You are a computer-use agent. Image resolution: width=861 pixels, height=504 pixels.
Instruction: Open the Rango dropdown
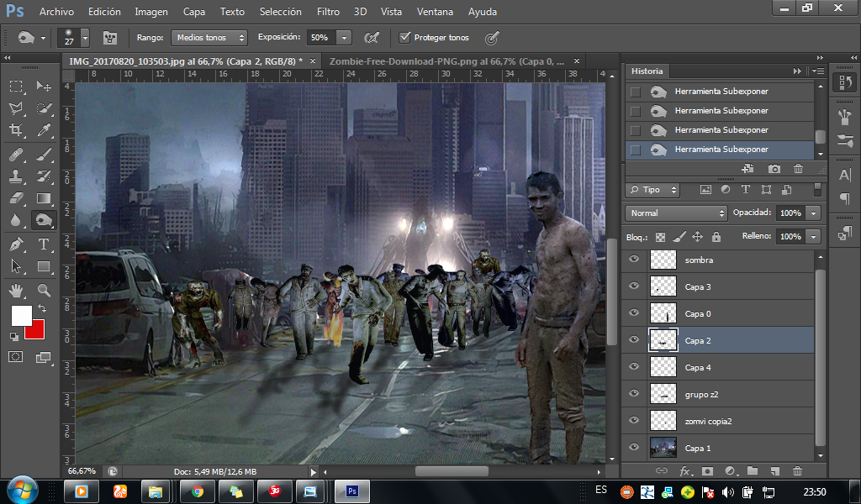209,38
